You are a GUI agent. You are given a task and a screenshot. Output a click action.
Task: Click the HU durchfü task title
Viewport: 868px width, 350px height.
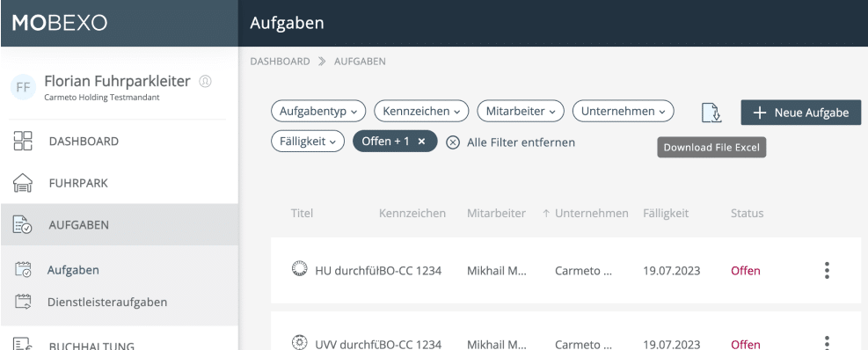click(x=346, y=271)
